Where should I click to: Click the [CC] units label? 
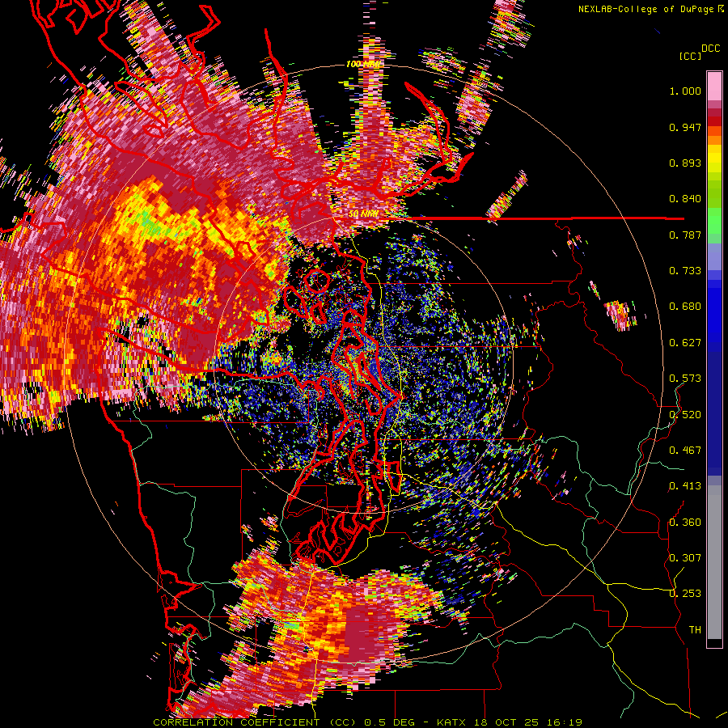690,56
